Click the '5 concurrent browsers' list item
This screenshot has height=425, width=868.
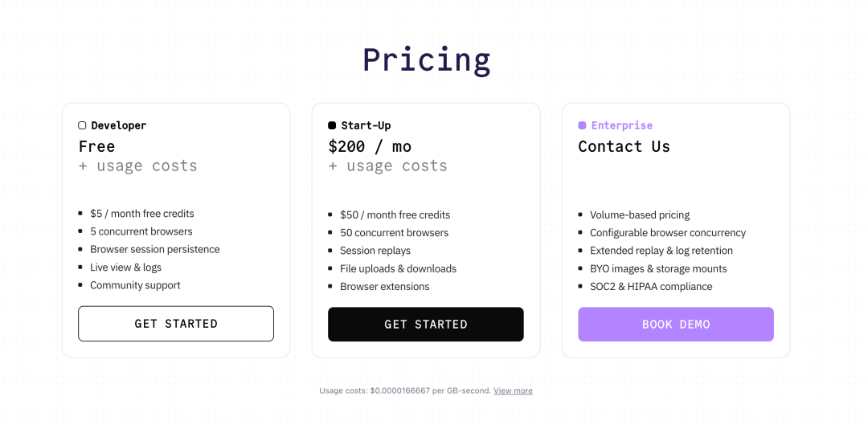click(141, 231)
